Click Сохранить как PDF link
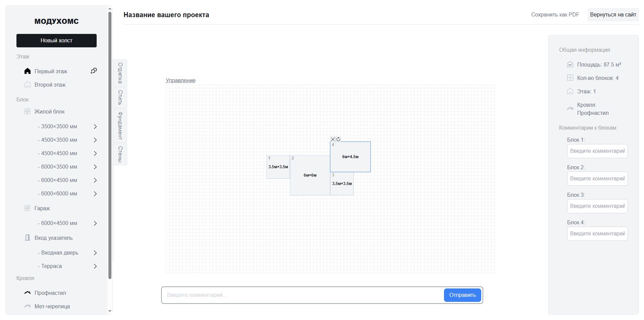644x320 pixels. coord(555,15)
